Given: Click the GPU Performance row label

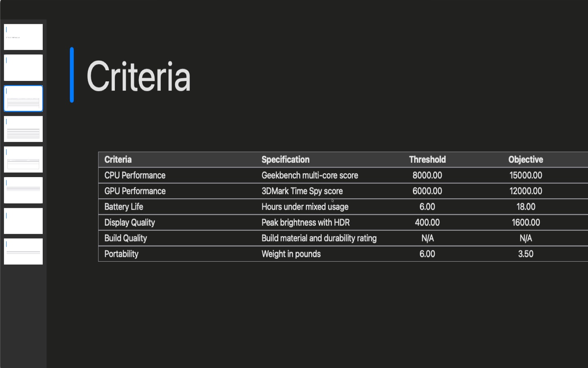Looking at the screenshot, I should click(x=134, y=191).
